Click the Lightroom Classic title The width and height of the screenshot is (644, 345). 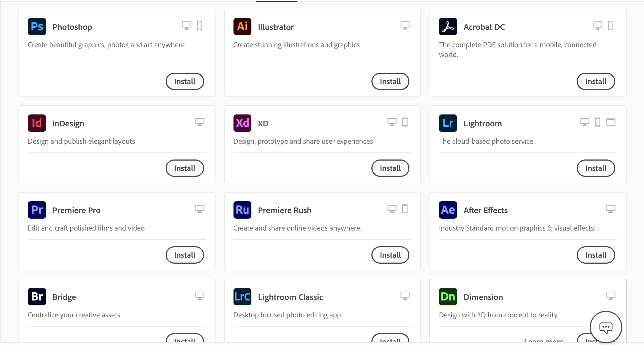coord(290,297)
